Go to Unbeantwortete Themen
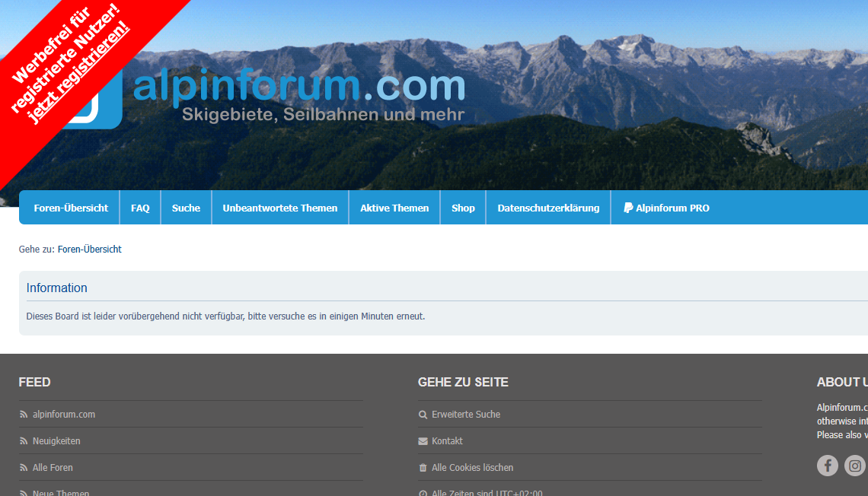868x496 pixels. click(279, 208)
